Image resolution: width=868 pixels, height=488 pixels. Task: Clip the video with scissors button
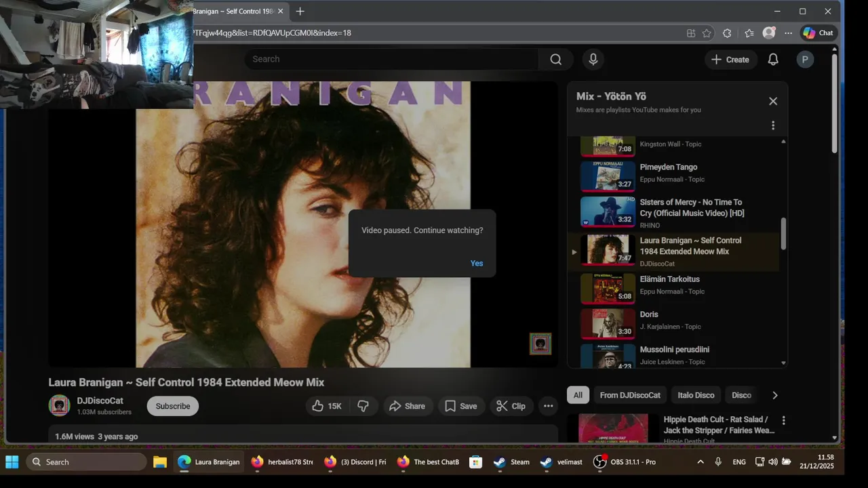tap(511, 406)
